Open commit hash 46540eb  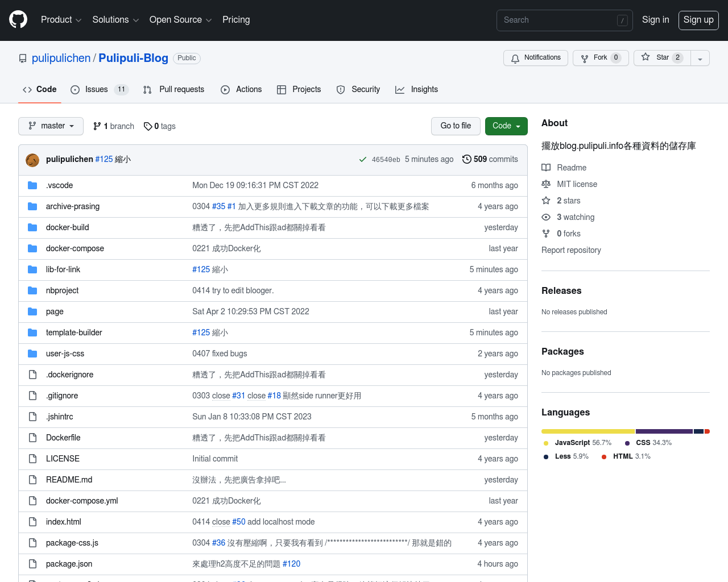(x=386, y=160)
